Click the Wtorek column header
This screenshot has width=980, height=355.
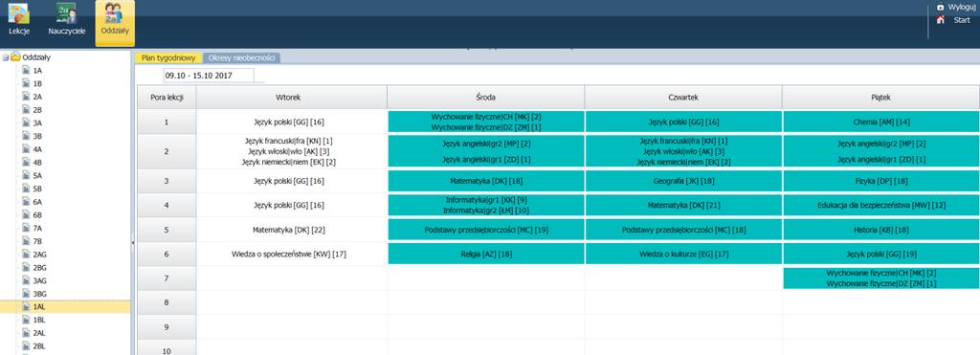coord(291,98)
